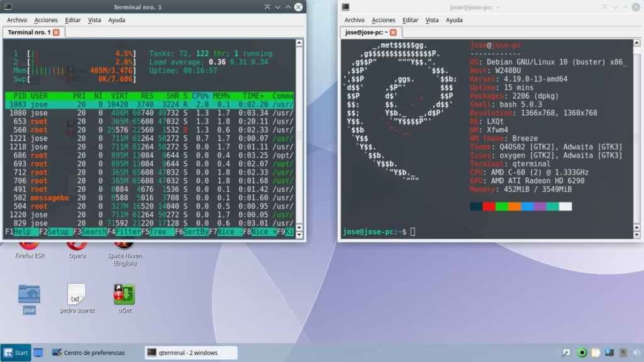Image resolution: width=644 pixels, height=362 pixels.
Task: Open Editar menu in Terminal nro. 1
Action: [x=72, y=20]
